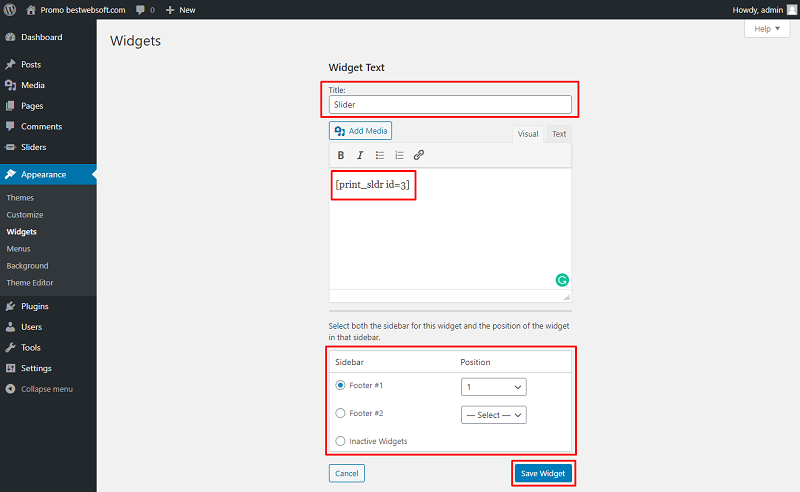Click the Collapse menu arrow icon
Image resolution: width=800 pixels, height=492 pixels.
[x=10, y=389]
